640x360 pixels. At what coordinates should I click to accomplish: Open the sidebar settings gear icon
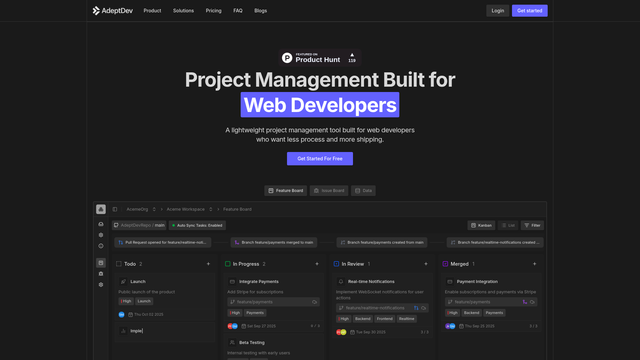(x=101, y=284)
